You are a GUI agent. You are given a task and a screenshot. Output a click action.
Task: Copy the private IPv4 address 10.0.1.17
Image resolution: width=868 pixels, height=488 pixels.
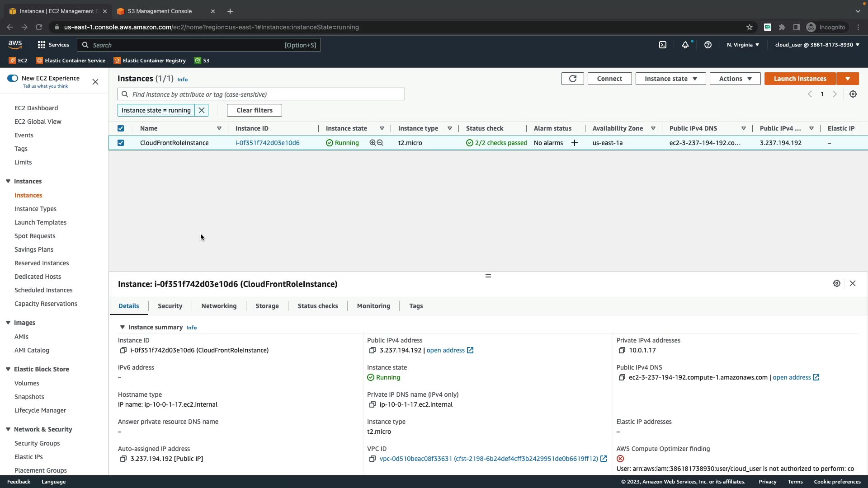pos(622,351)
